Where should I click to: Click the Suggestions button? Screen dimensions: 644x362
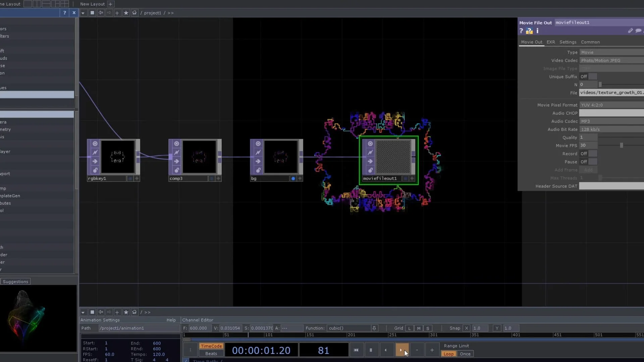[x=15, y=282]
